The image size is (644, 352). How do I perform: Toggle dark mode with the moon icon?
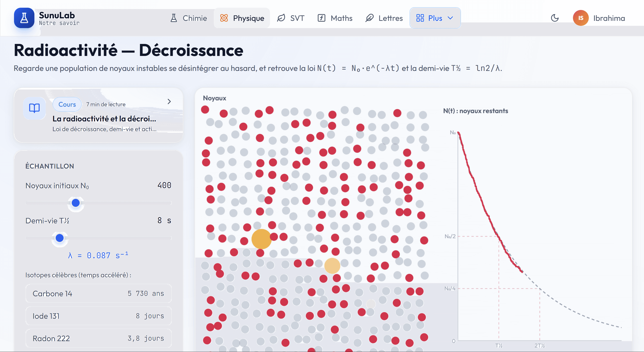tap(555, 18)
